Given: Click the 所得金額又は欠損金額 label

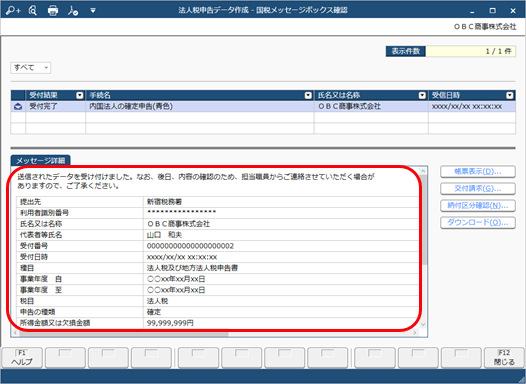Looking at the screenshot, I should [55, 323].
